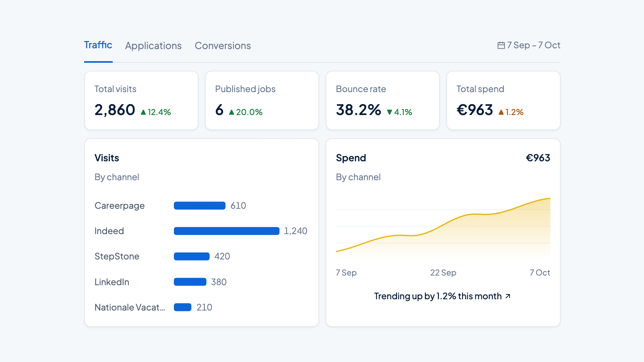Click the Indeed channel label
Viewport: 644px width, 362px height.
(x=109, y=231)
